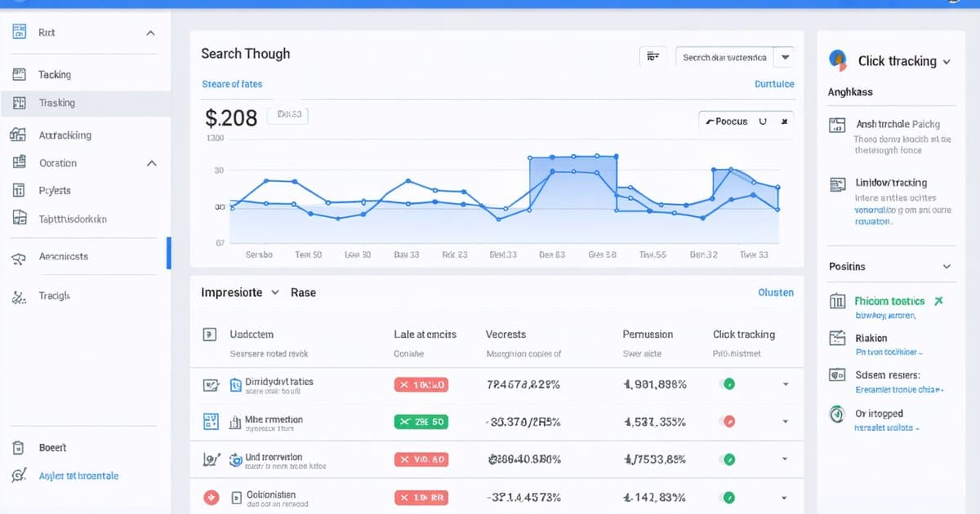
Task: Enable the Click tracking toggle on Dirridydvt row
Action: point(728,383)
